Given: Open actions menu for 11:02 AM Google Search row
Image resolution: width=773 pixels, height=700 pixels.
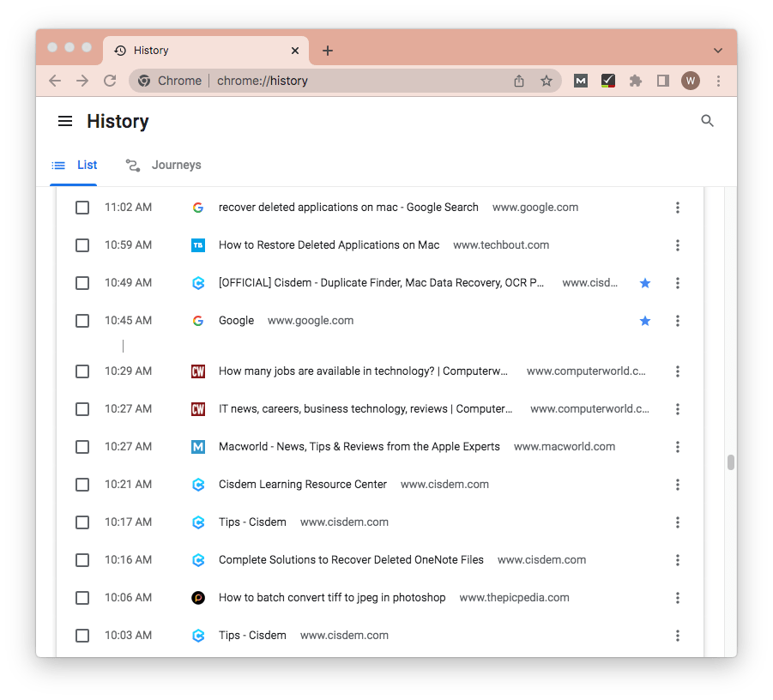Looking at the screenshot, I should [678, 208].
